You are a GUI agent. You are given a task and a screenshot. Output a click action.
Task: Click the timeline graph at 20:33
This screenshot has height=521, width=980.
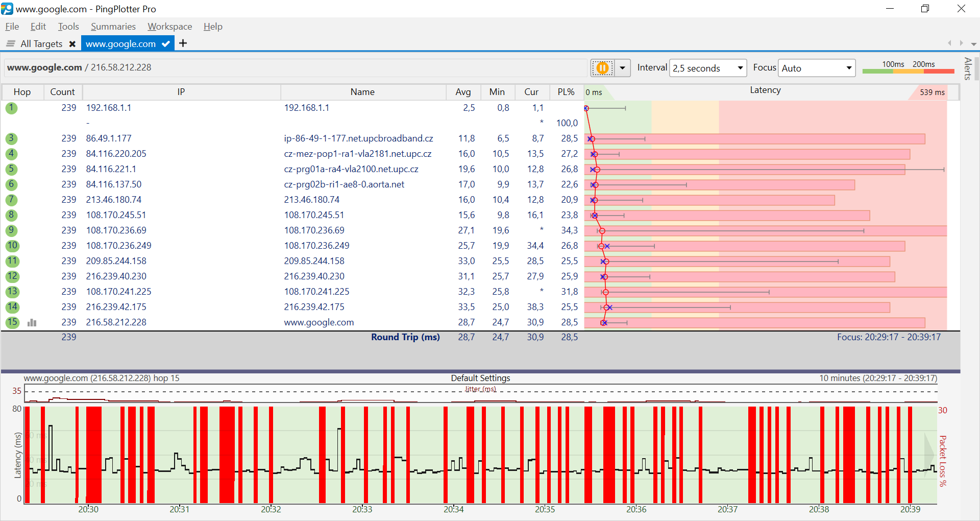[362, 455]
